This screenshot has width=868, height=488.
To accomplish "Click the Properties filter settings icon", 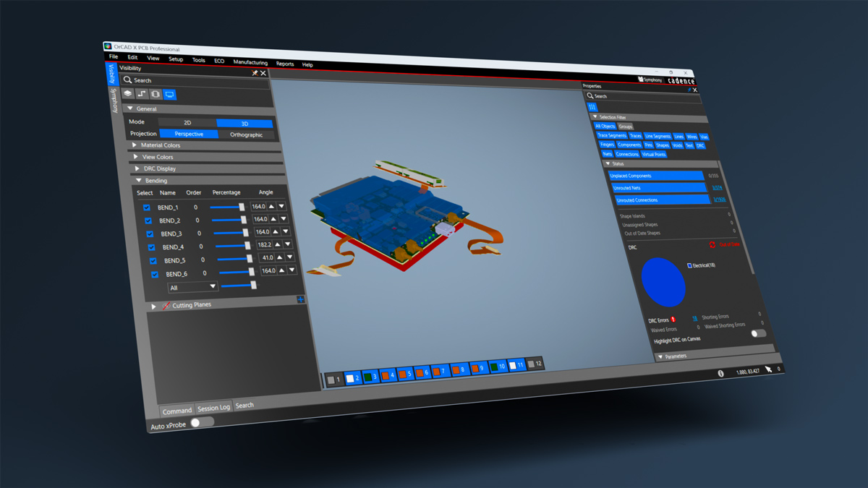I will tap(592, 107).
